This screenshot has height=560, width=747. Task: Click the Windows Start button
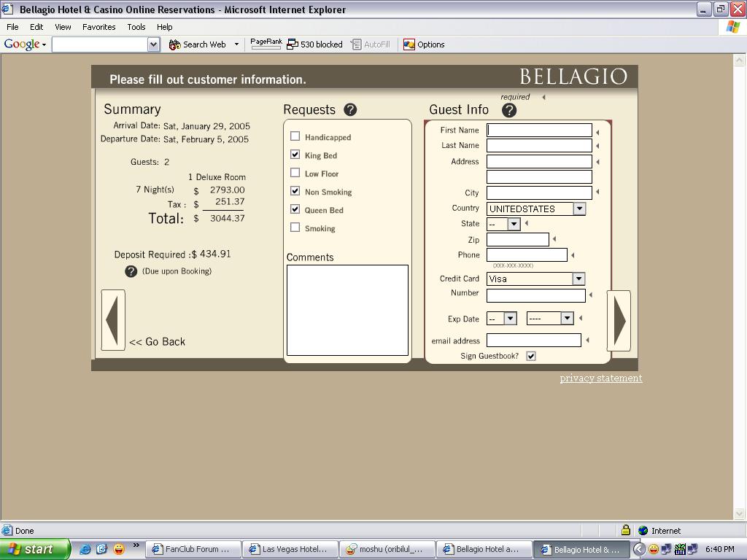coord(35,549)
